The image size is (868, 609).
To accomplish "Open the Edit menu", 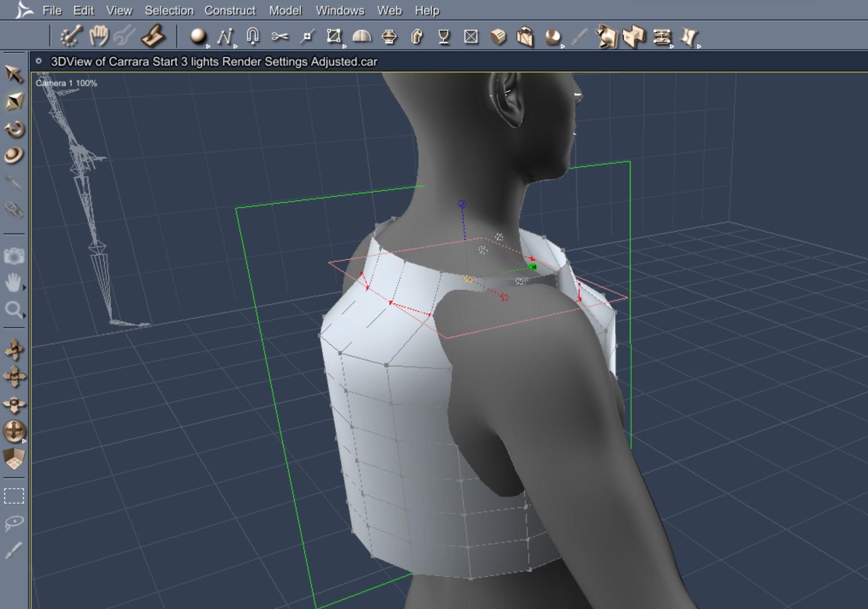I will 84,10.
